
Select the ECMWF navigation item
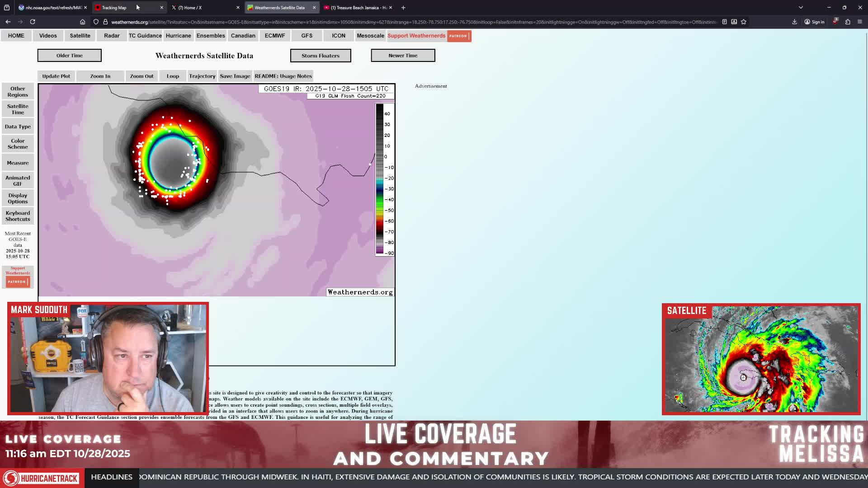(275, 36)
